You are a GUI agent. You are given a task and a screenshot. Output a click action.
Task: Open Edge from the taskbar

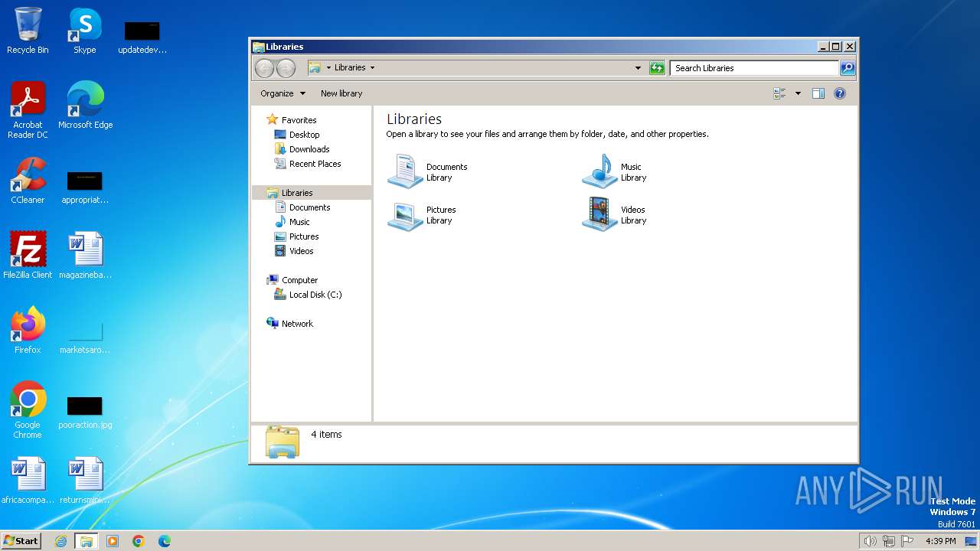coord(165,541)
